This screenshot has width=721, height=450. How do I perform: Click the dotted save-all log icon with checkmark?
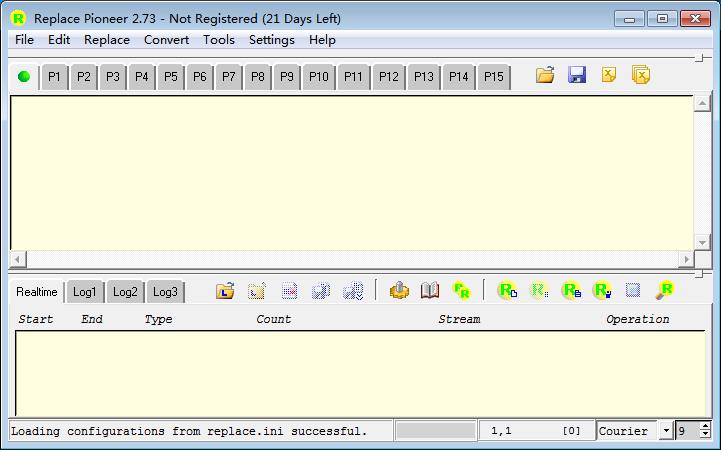click(353, 291)
